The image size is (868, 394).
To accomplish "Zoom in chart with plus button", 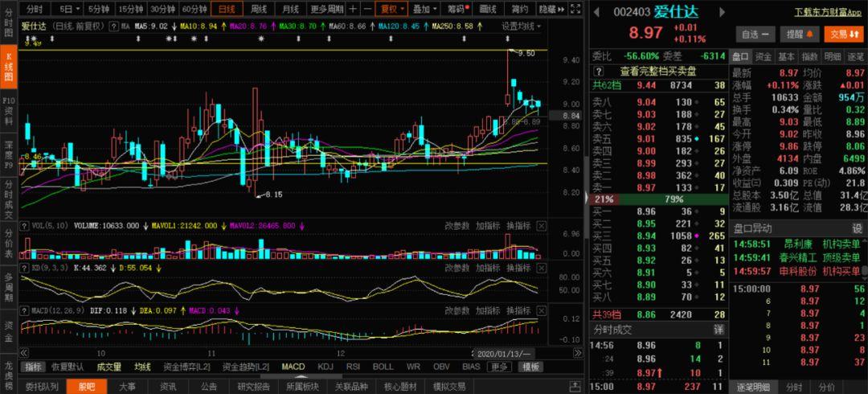I will [x=353, y=9].
